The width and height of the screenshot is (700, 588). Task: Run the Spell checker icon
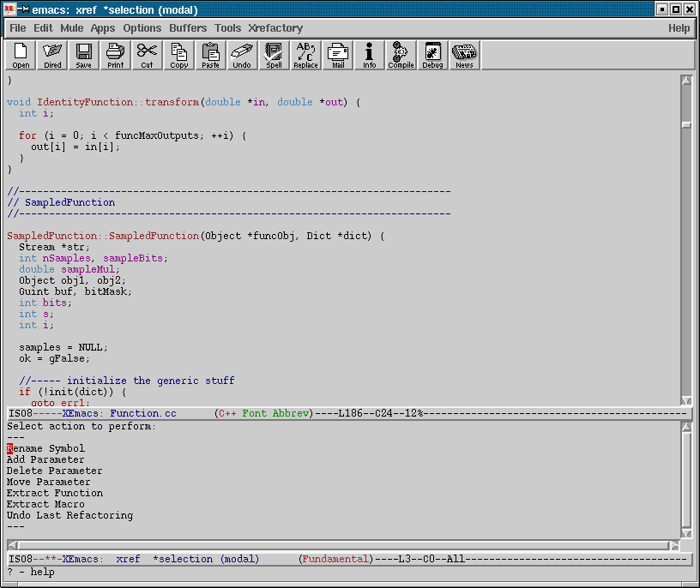click(x=274, y=55)
